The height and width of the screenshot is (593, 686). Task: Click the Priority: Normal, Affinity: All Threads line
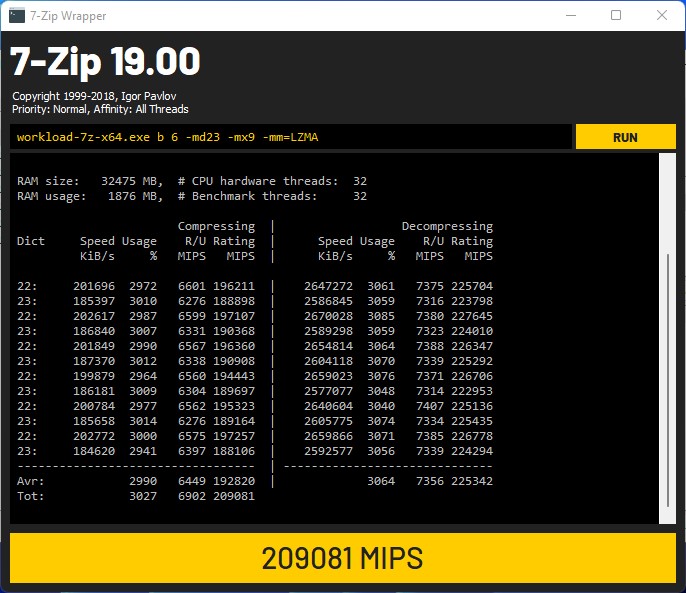100,109
